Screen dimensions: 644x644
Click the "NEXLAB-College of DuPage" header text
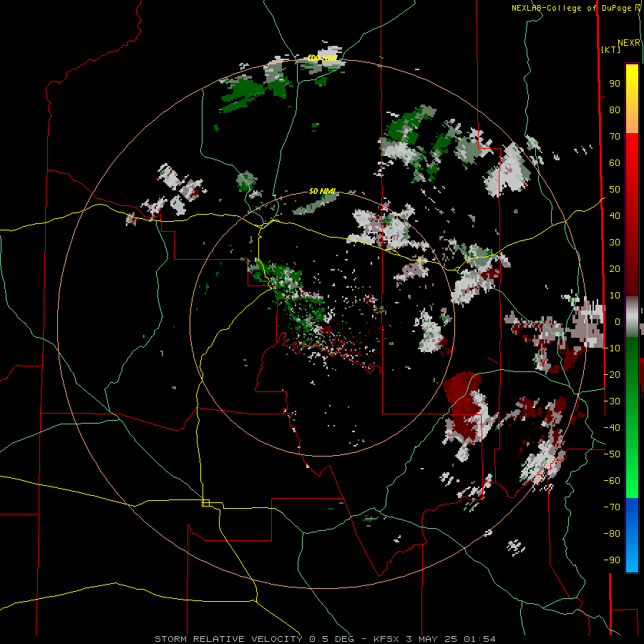[572, 8]
